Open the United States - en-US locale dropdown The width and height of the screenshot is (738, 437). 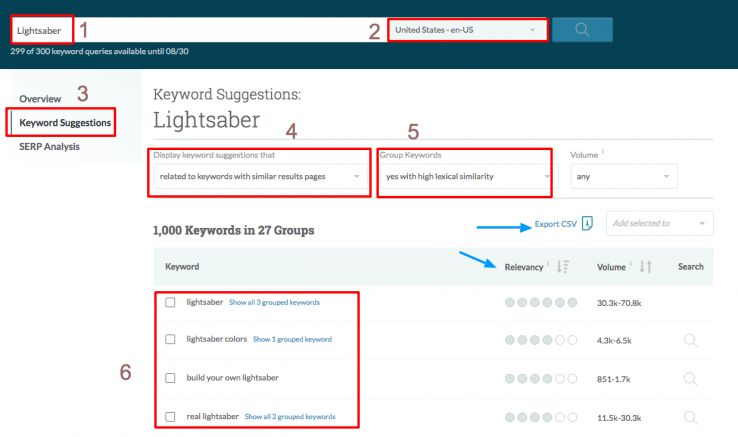coord(466,30)
